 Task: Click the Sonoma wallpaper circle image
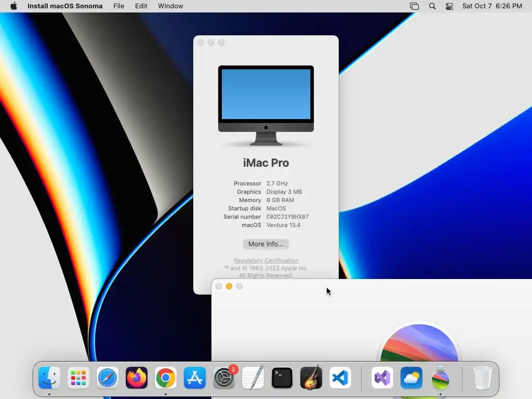pyautogui.click(x=419, y=342)
